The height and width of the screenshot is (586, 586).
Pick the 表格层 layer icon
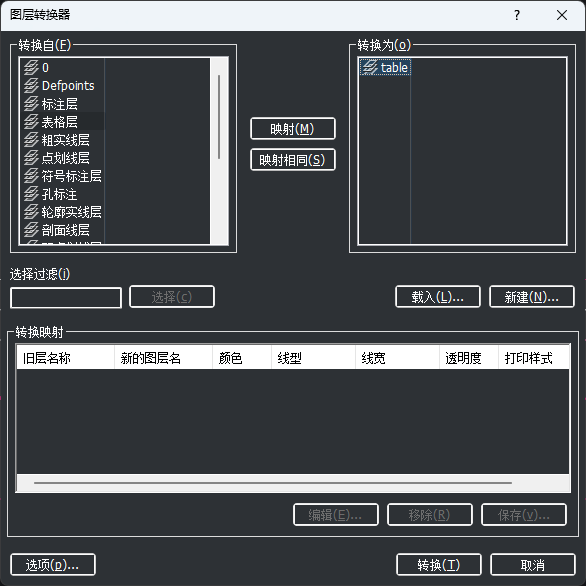click(x=31, y=122)
